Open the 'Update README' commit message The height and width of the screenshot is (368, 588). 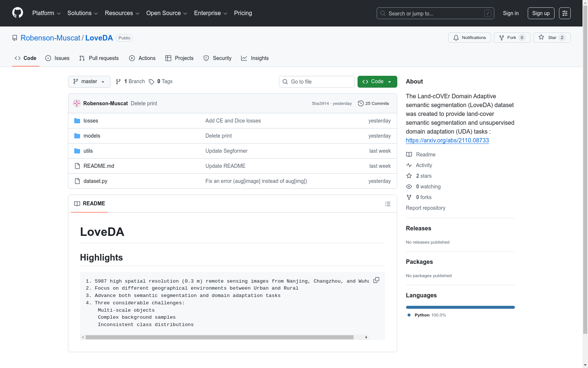click(x=225, y=166)
